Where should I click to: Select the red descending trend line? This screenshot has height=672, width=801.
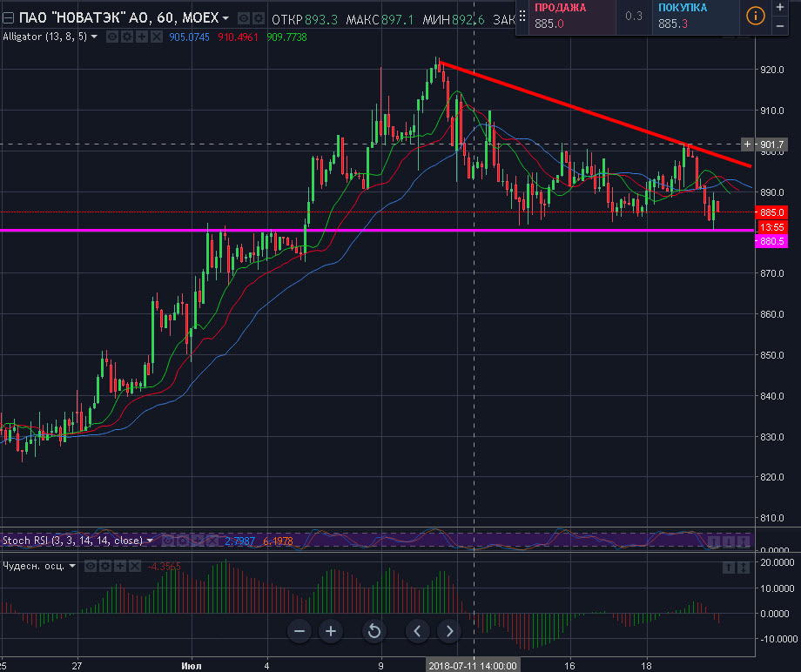[594, 114]
